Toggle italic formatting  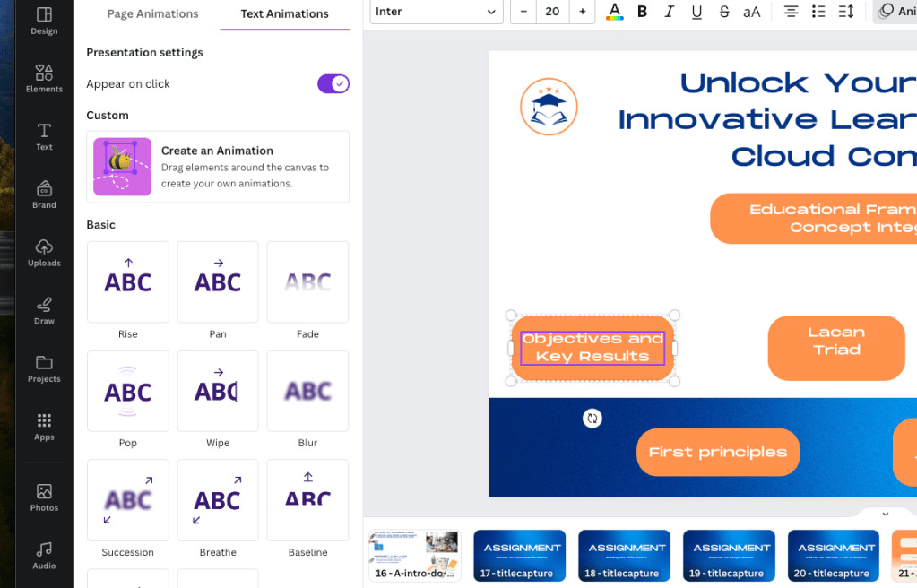pyautogui.click(x=669, y=12)
